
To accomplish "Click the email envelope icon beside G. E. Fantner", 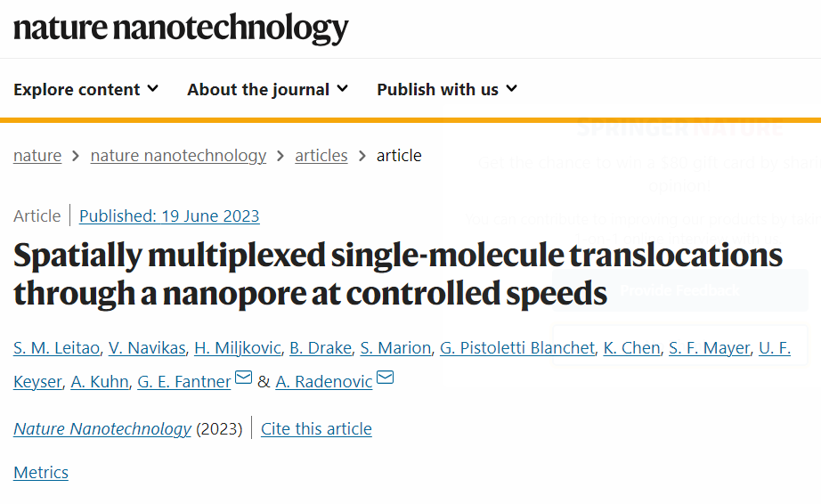I will click(x=243, y=377).
